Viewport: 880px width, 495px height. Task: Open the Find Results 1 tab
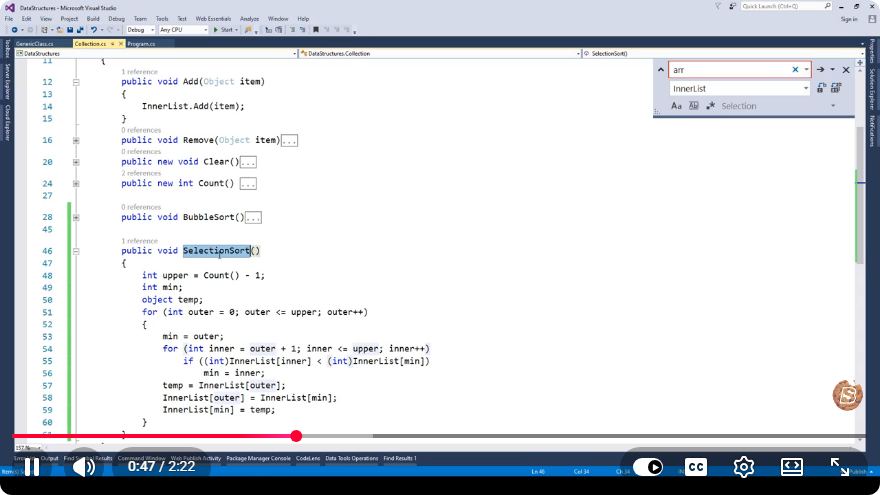click(x=400, y=458)
